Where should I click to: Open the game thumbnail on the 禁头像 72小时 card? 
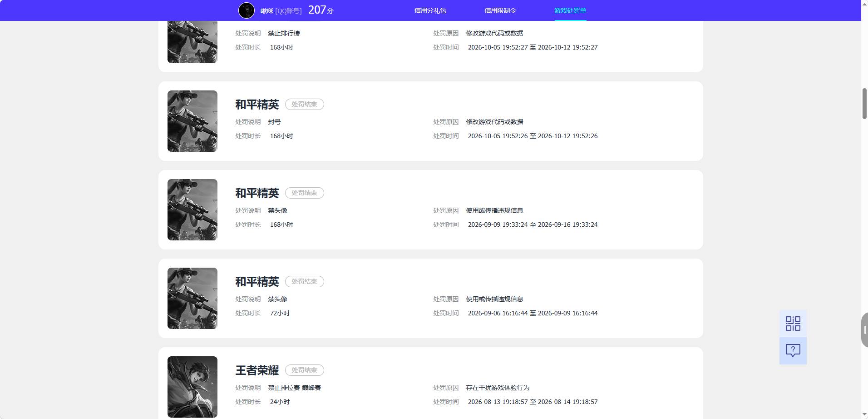[192, 298]
